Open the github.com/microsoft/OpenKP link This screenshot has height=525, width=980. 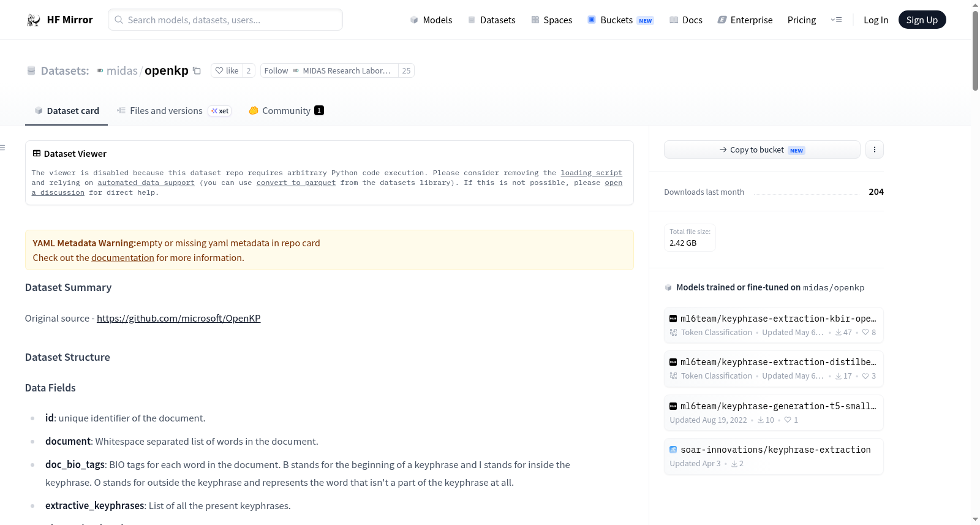pos(178,319)
